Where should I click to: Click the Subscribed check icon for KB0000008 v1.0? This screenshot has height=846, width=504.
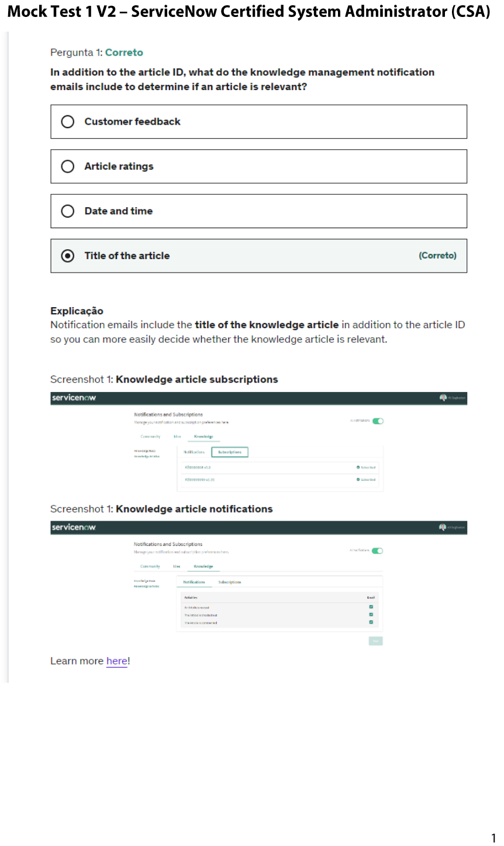click(x=358, y=467)
